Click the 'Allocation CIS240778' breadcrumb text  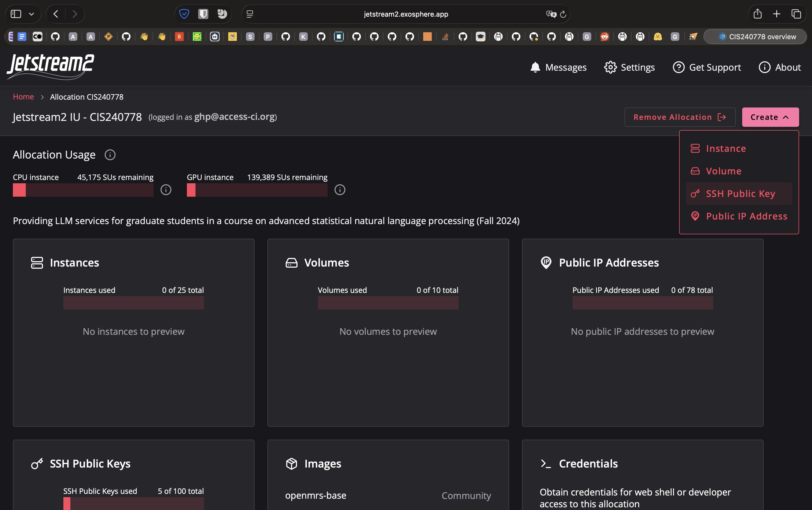[x=87, y=97]
